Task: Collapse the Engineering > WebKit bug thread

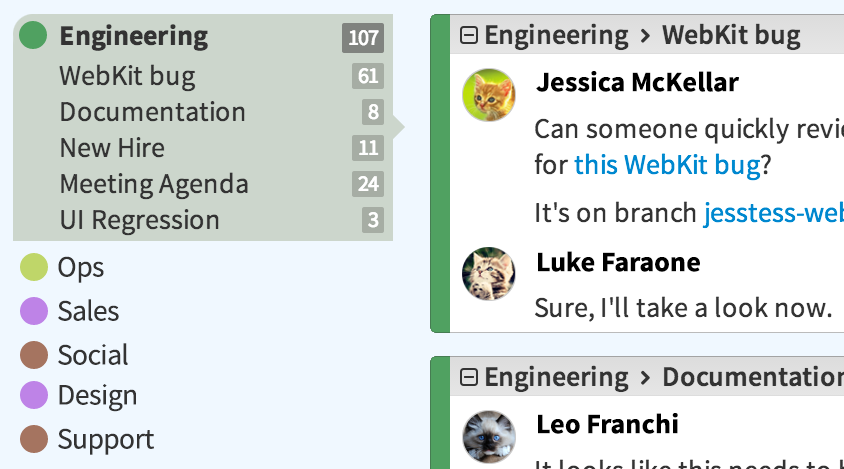Action: click(469, 37)
